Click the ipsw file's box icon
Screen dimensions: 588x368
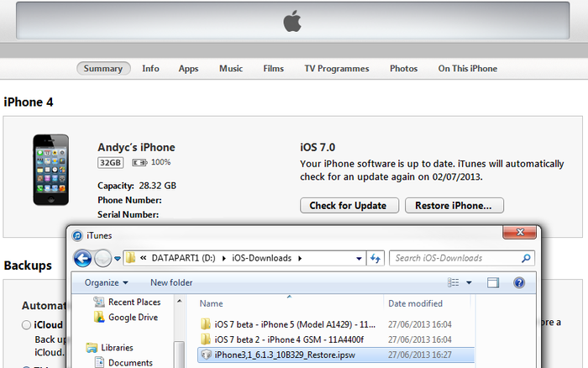point(206,355)
